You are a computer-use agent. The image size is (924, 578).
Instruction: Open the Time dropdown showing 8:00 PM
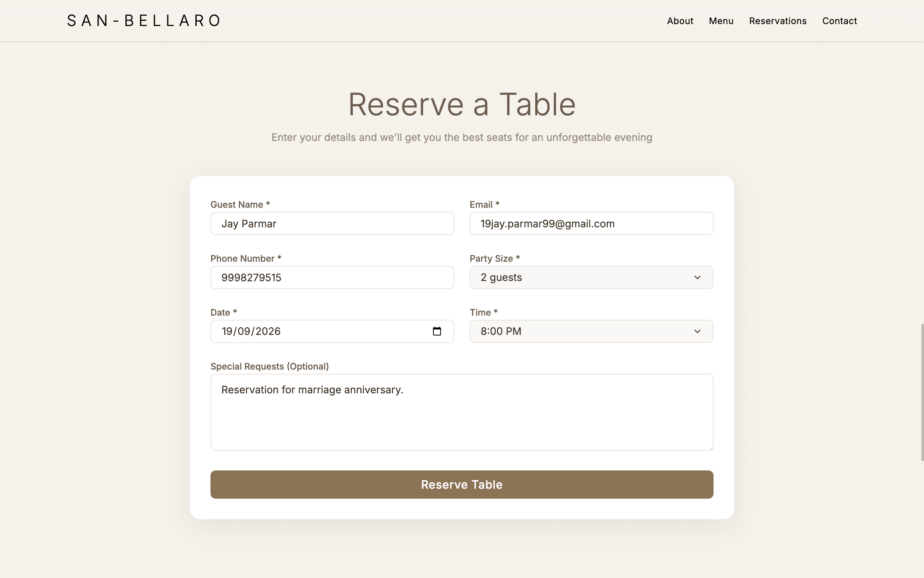[591, 331]
